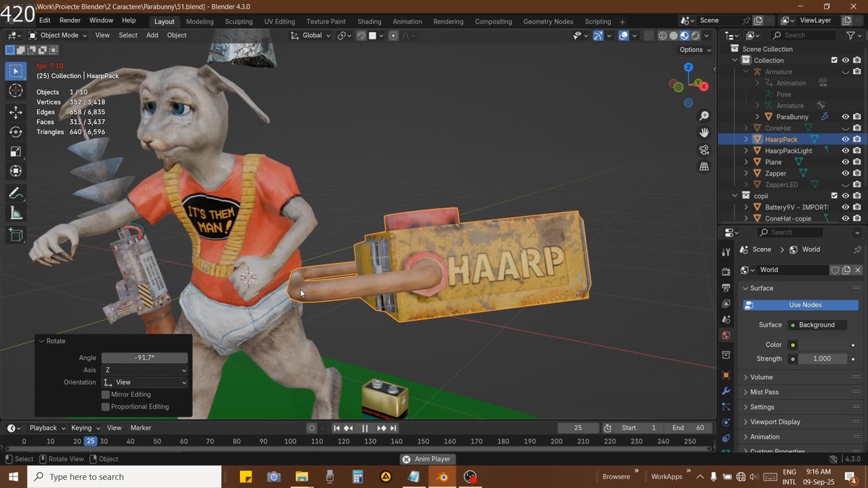Toggle ParaBunny viewport visibility eye
The height and width of the screenshot is (488, 868).
click(846, 117)
